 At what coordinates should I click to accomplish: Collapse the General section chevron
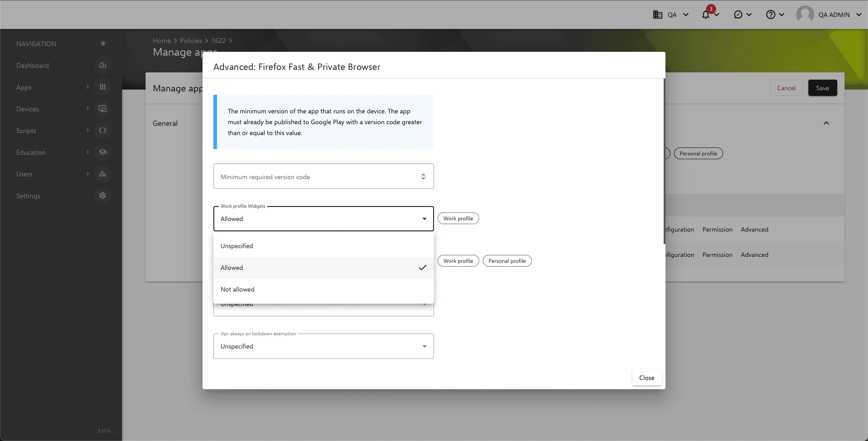pyautogui.click(x=826, y=123)
